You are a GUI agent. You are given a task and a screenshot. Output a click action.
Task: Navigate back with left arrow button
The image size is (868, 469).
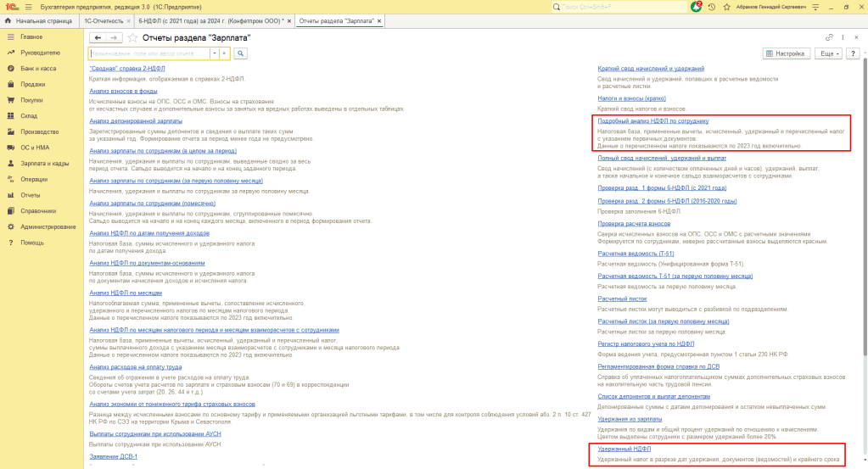[x=98, y=38]
